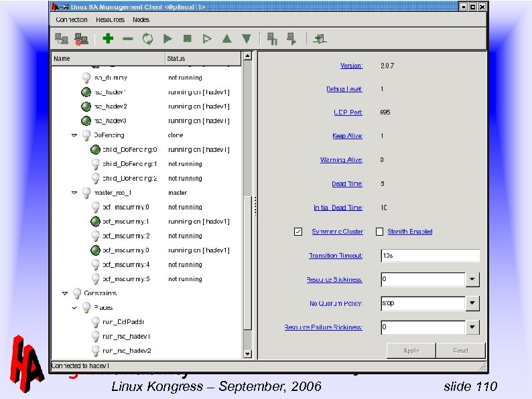The image size is (532, 399).
Task: Click the Status column header
Action: coord(203,59)
